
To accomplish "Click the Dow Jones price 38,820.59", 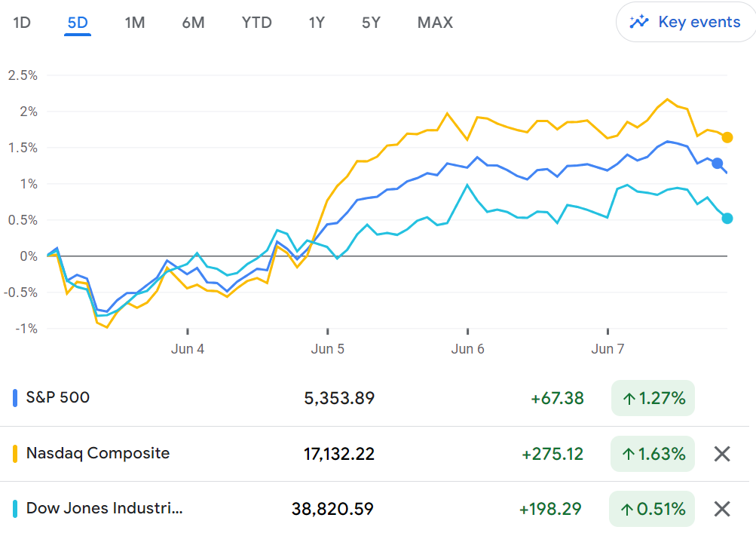I will tap(332, 509).
